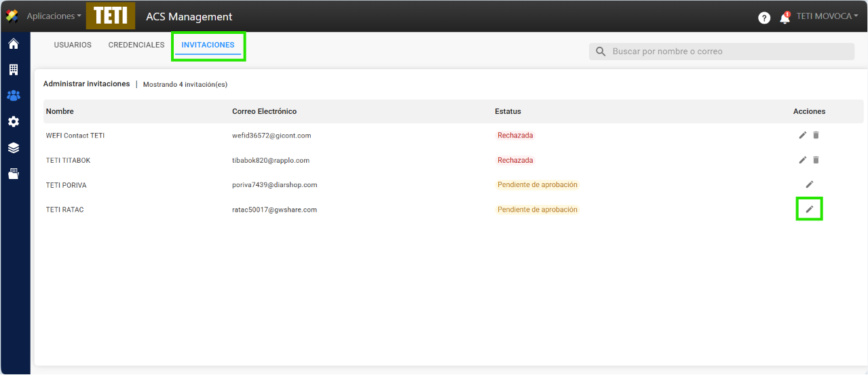Click Pendiente de aprobación for TETI PORIVA
868x375 pixels.
(537, 185)
